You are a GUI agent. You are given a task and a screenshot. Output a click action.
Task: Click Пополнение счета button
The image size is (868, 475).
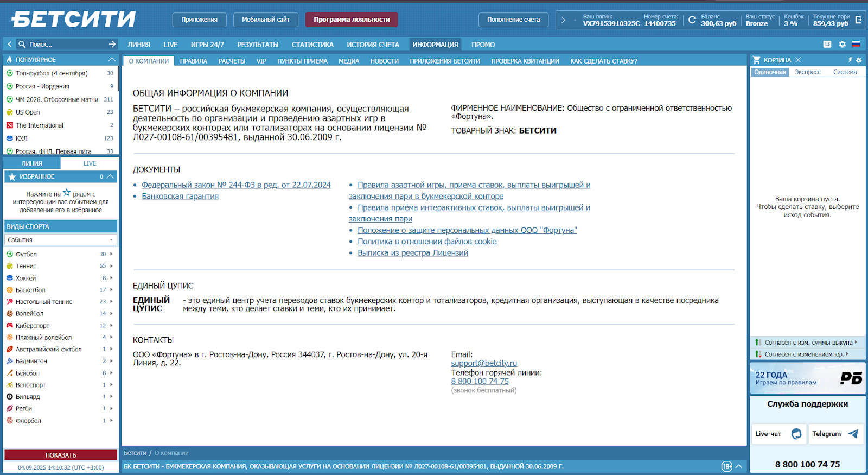click(513, 20)
